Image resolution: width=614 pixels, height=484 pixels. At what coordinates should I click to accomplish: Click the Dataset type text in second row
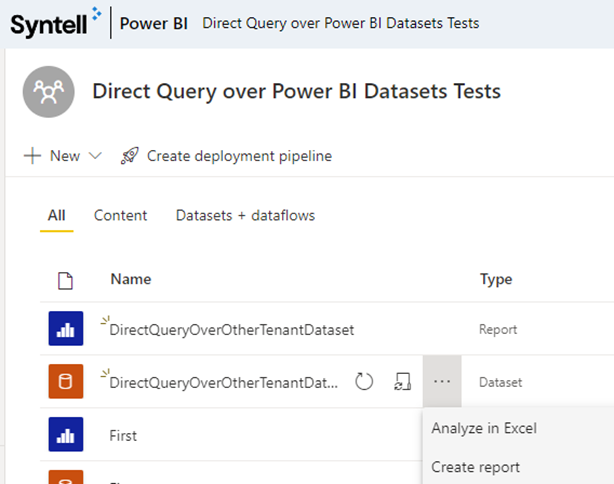click(x=500, y=382)
